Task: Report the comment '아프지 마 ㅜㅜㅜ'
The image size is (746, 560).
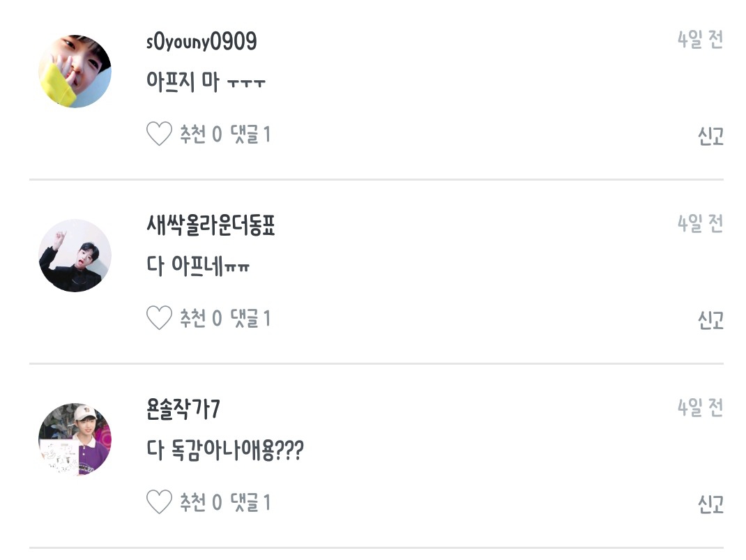Action: (710, 136)
